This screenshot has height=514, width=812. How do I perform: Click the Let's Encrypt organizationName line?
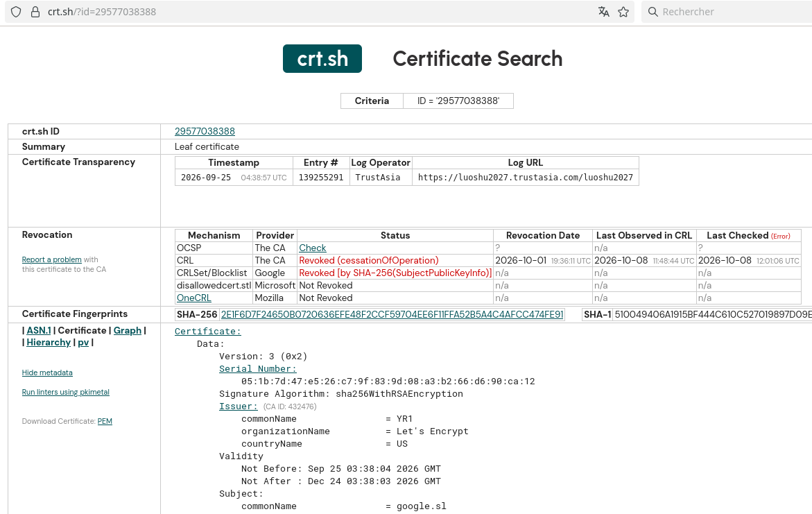click(355, 431)
